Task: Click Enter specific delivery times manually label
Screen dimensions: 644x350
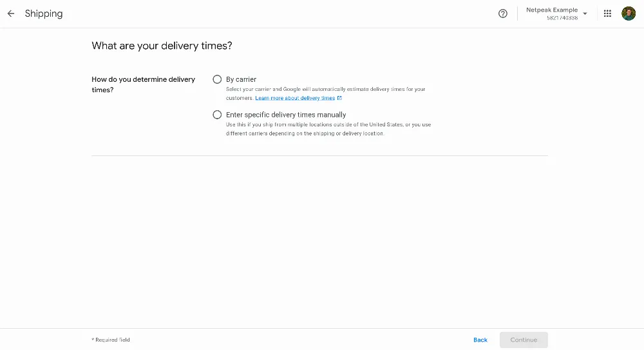Action: 286,115
